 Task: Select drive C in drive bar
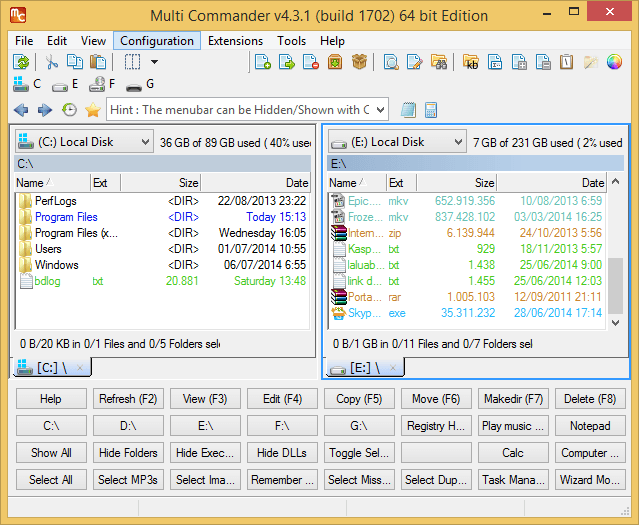[27, 84]
